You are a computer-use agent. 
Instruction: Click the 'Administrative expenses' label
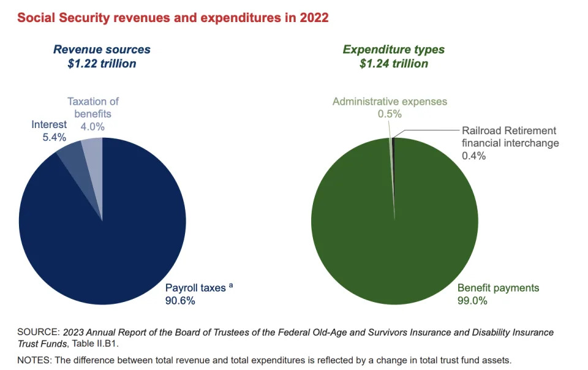point(390,102)
